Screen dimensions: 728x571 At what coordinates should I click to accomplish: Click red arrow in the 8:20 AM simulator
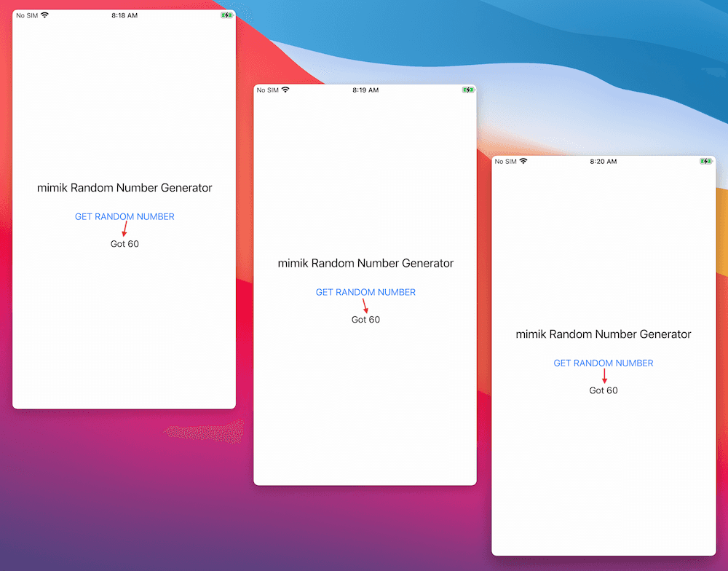(x=604, y=376)
